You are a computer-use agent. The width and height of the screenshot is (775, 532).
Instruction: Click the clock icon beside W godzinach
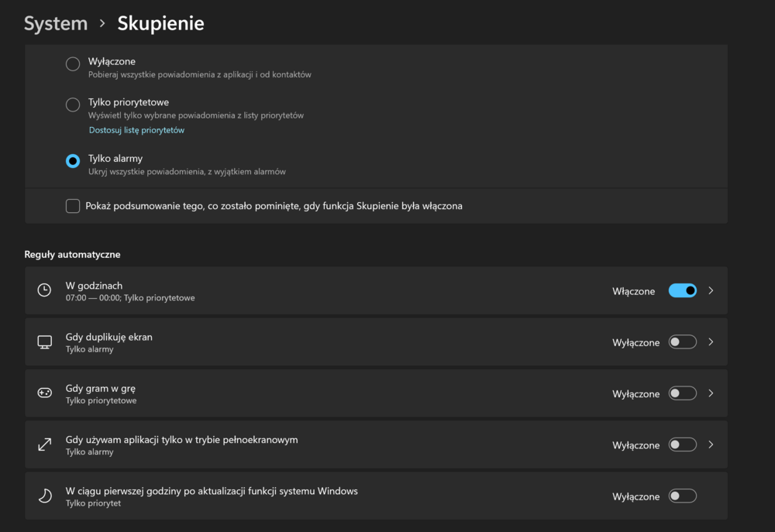tap(45, 290)
